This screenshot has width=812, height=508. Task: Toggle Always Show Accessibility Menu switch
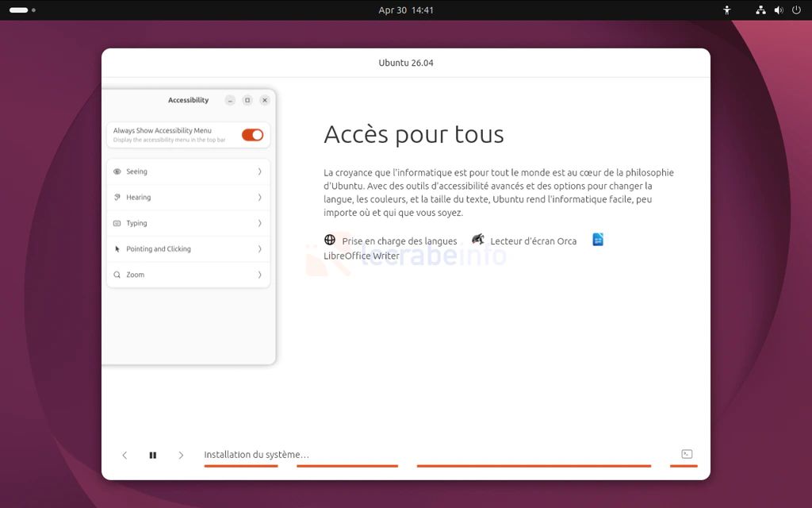pos(252,135)
